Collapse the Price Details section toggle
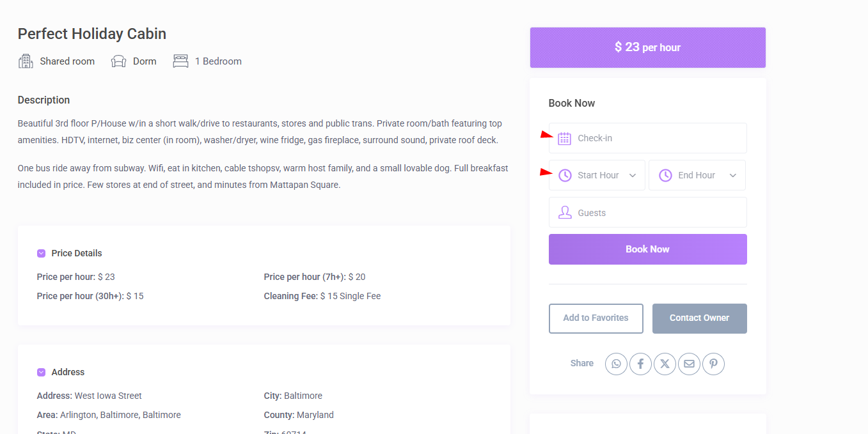The image size is (868, 434). 42,253
